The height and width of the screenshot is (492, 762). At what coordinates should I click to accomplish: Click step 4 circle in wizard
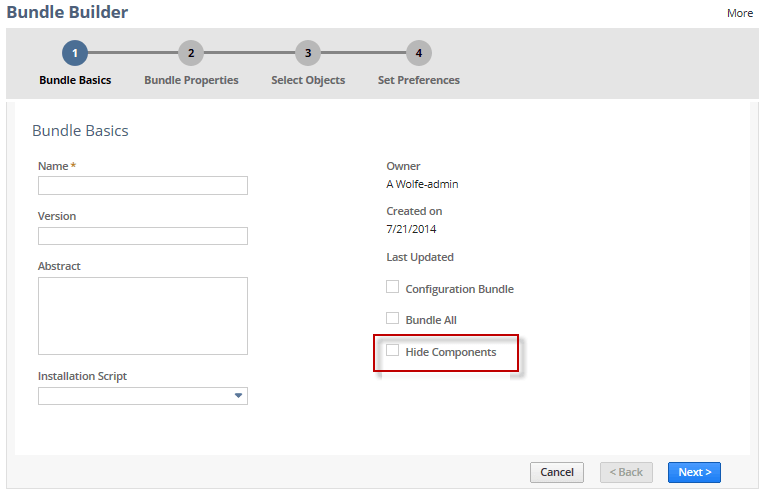(x=419, y=53)
